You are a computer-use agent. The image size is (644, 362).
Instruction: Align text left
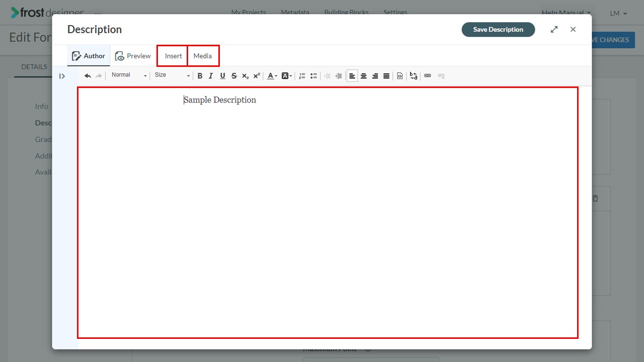352,76
